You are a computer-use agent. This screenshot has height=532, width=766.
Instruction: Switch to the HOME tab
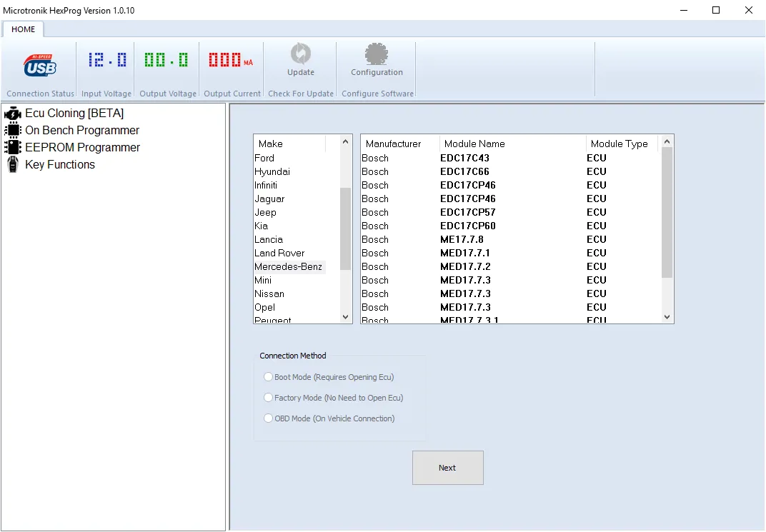coord(23,29)
